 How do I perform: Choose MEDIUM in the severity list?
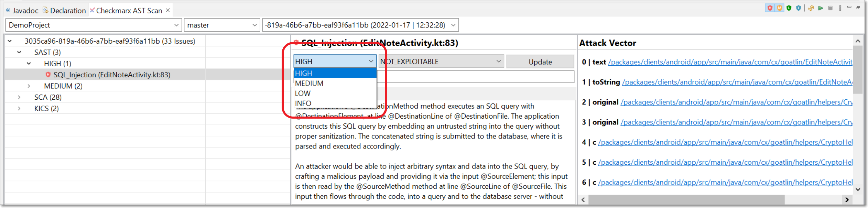pos(335,83)
